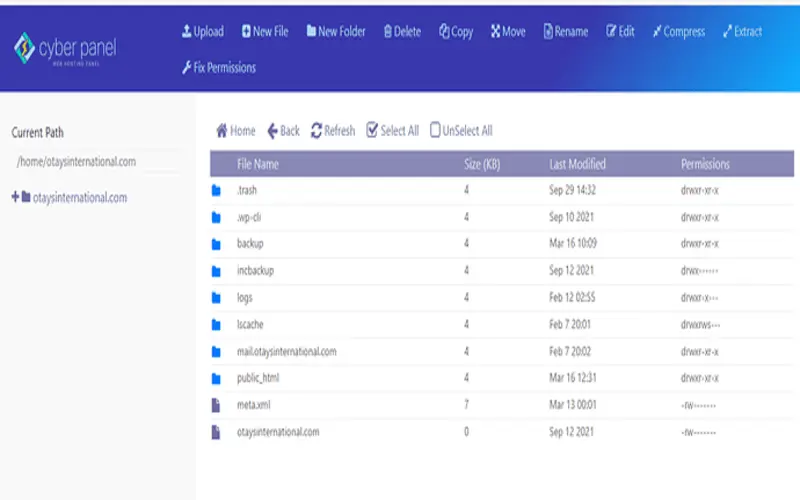Viewport: 800px width, 500px height.
Task: Click the meta.xml file icon
Action: click(x=216, y=406)
